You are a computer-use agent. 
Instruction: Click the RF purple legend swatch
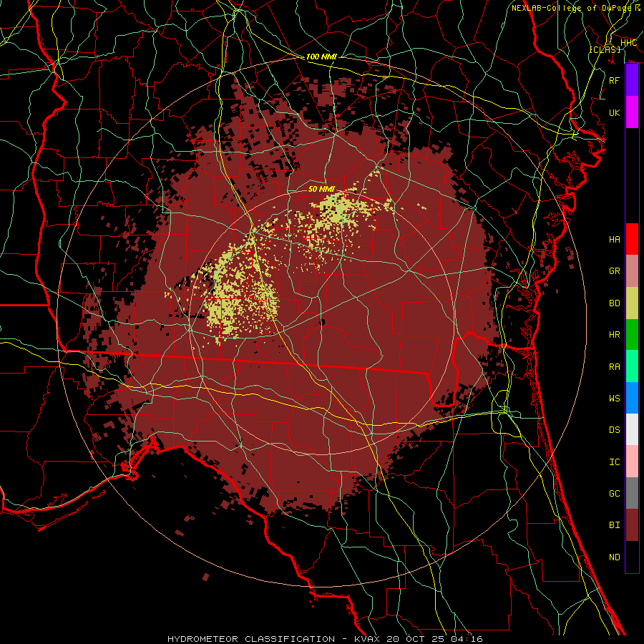(632, 80)
